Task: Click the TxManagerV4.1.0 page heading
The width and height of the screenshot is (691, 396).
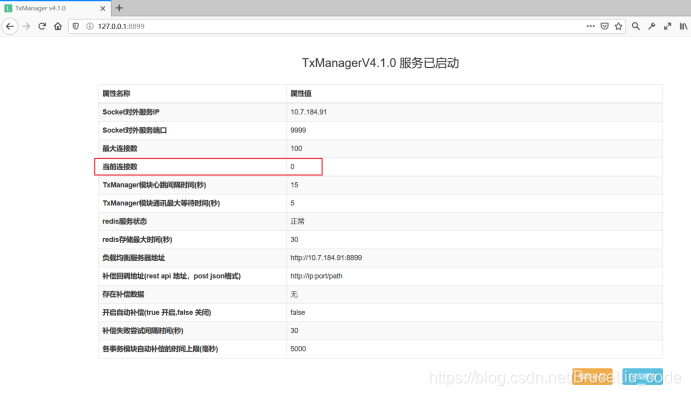Action: [380, 63]
